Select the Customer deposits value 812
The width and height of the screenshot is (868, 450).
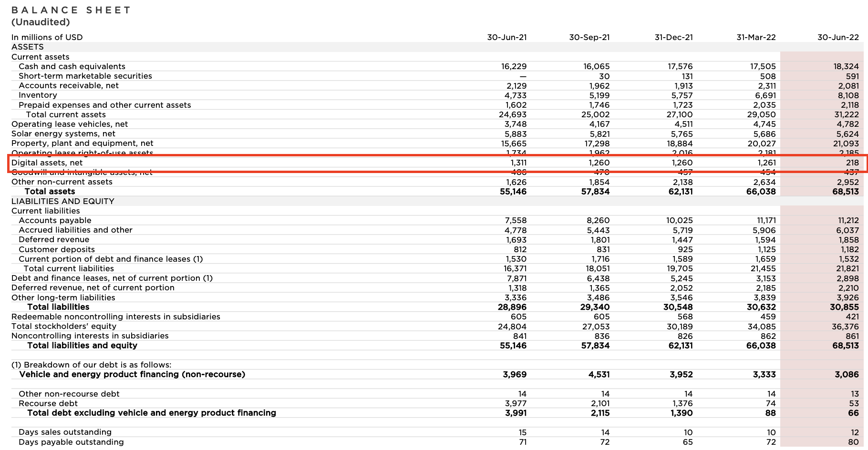click(519, 249)
